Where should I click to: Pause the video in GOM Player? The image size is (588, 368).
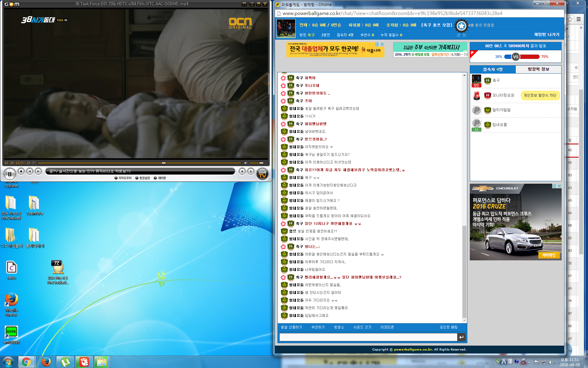(9, 174)
